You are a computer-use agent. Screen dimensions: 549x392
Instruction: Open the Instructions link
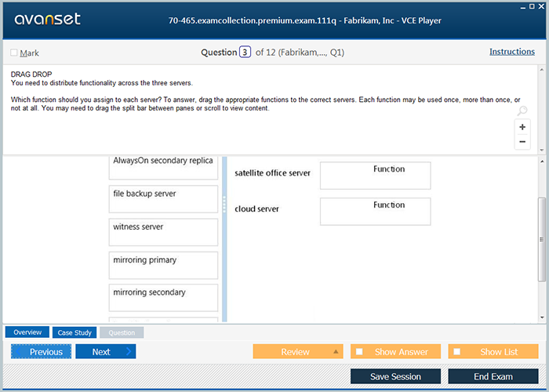pyautogui.click(x=512, y=52)
